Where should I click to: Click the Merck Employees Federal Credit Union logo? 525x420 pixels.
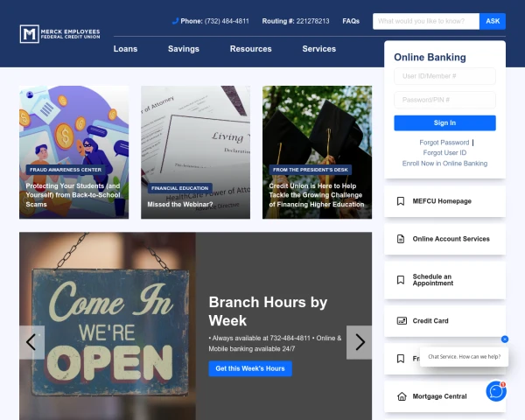(x=59, y=34)
